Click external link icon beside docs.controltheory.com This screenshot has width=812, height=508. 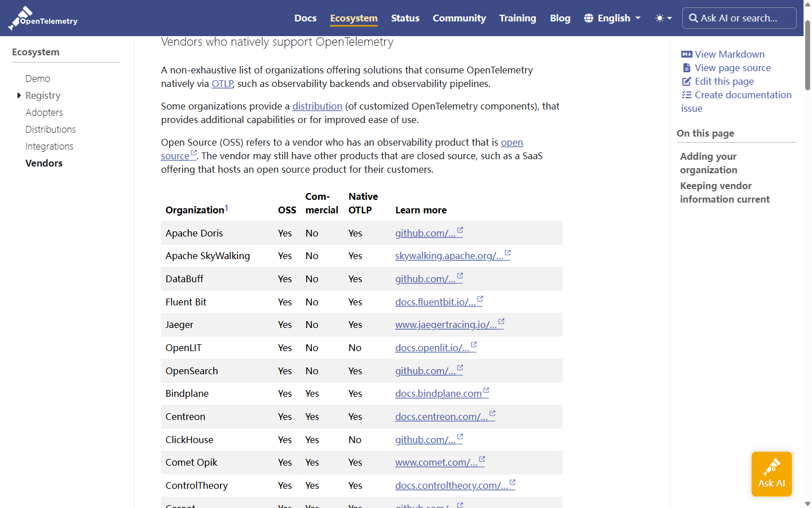click(512, 483)
